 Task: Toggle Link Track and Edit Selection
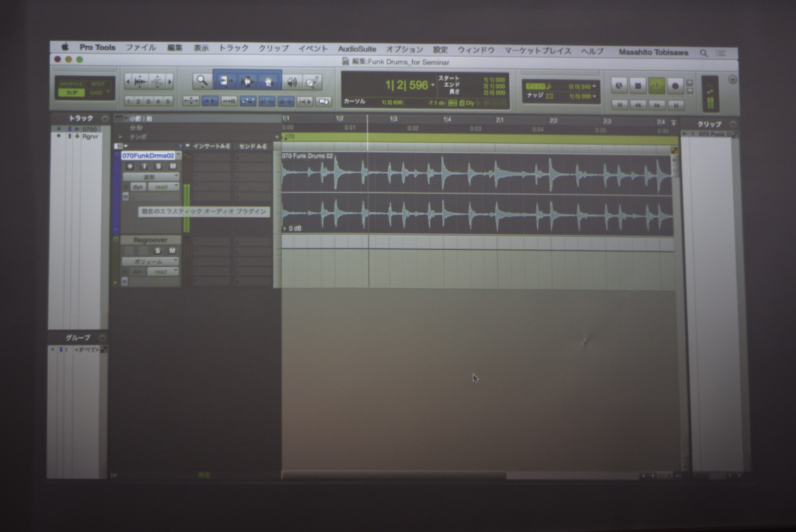tap(286, 101)
